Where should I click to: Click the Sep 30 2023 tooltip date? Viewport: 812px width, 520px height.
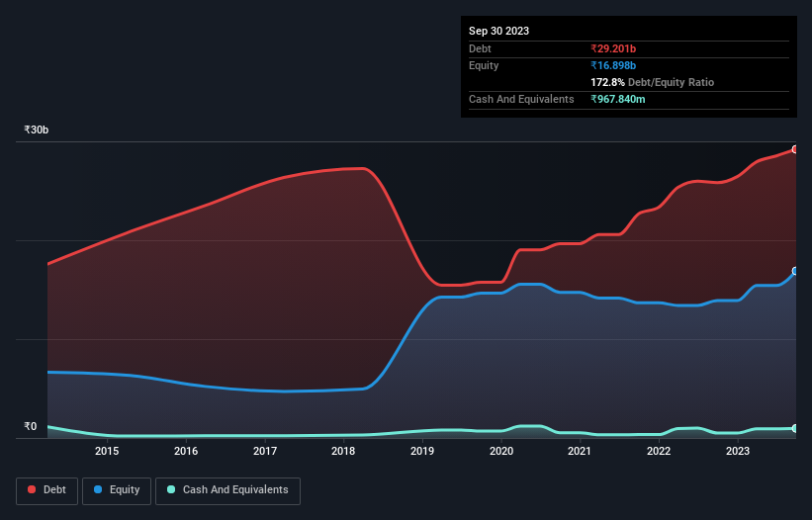(x=498, y=31)
